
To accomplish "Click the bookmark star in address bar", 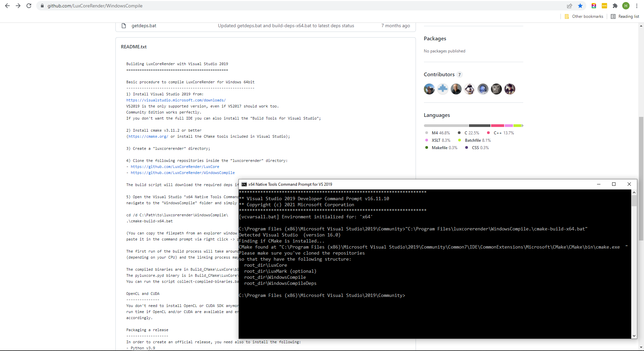I will coord(580,6).
